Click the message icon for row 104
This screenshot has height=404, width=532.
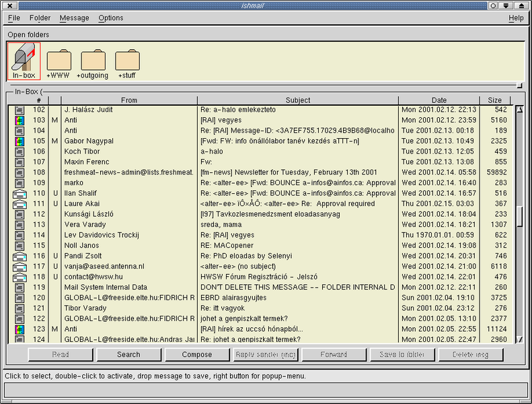pyautogui.click(x=20, y=131)
